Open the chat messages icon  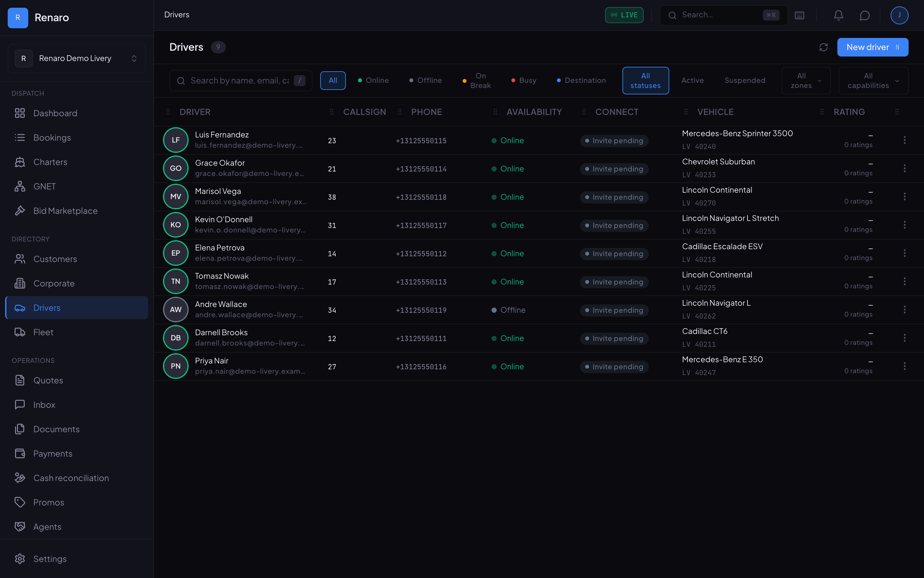[864, 15]
